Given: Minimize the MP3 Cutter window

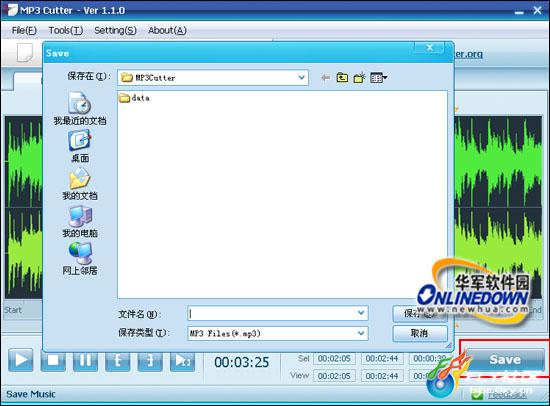Looking at the screenshot, I should coord(519,11).
